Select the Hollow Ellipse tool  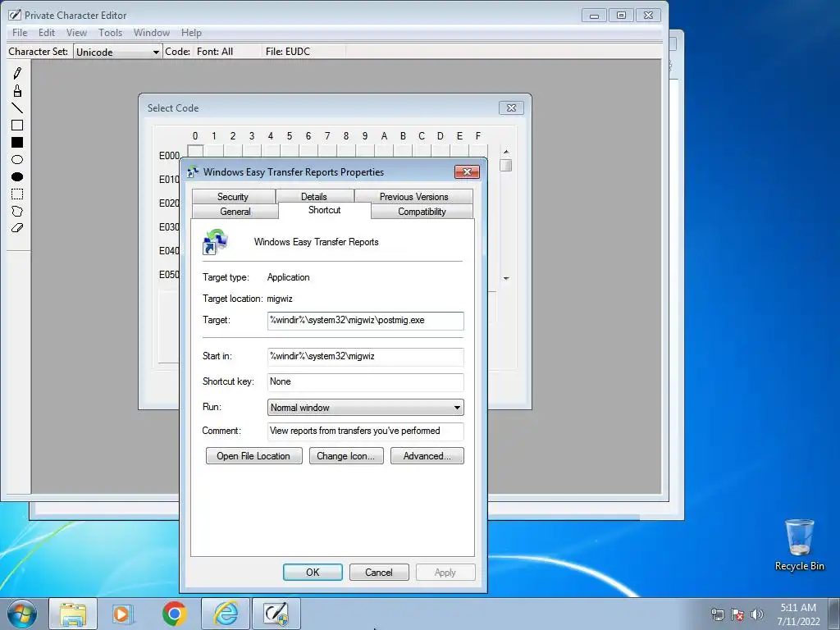17,159
